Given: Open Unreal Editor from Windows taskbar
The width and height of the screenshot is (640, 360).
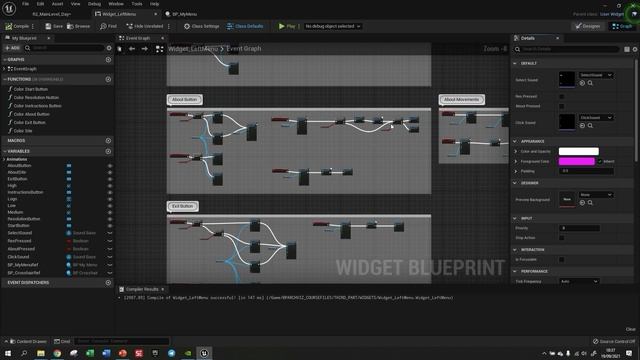Looking at the screenshot, I should point(204,353).
